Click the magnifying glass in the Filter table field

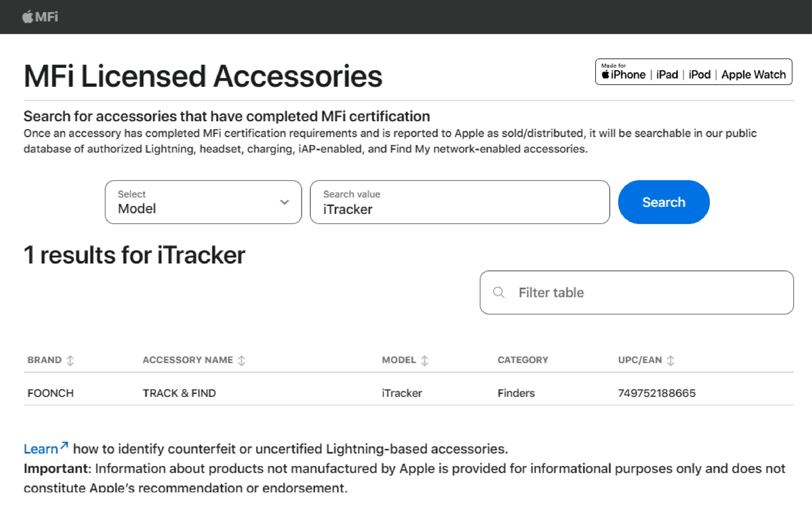499,293
